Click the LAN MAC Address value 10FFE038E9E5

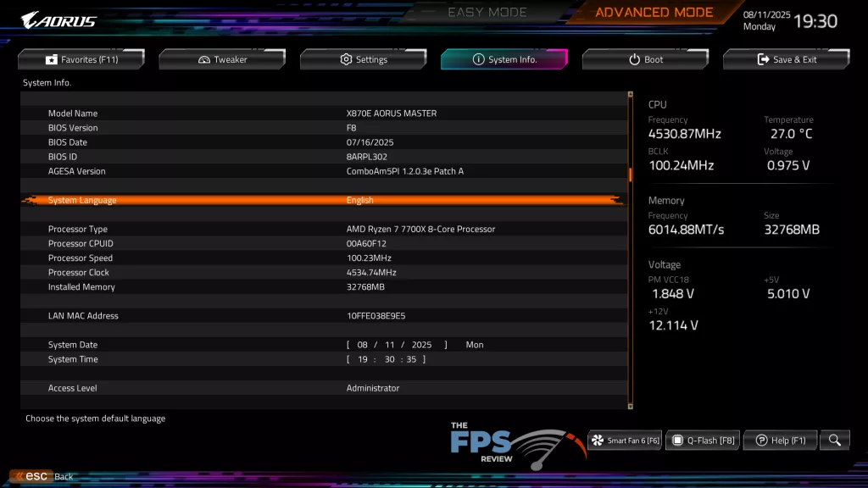376,316
